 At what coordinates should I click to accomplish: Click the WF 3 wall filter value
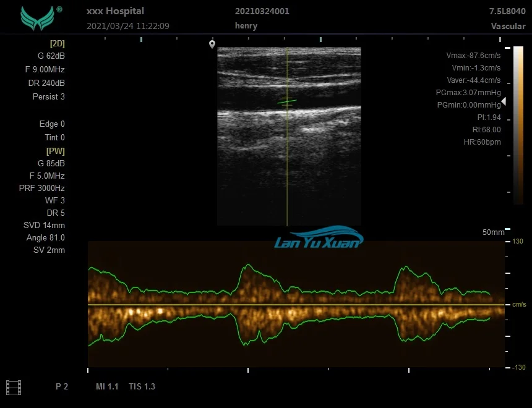click(54, 200)
